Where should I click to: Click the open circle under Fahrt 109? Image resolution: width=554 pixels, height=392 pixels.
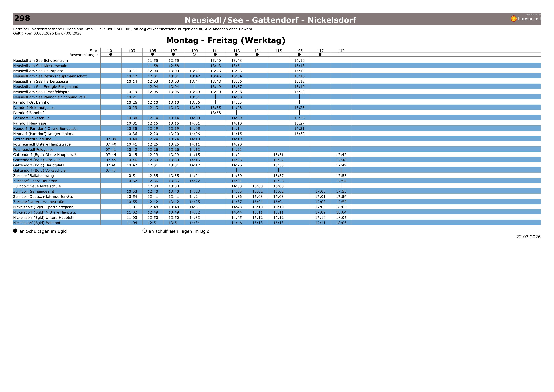[x=194, y=55]
